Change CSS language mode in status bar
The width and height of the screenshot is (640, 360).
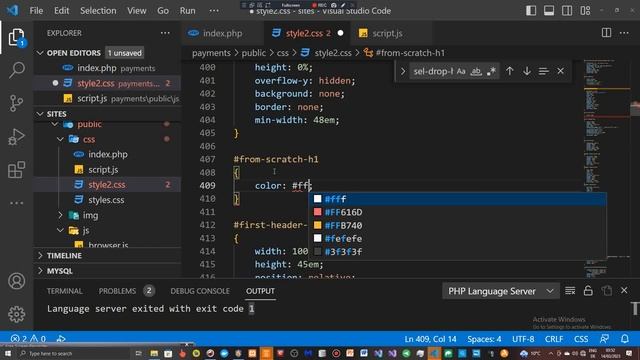coord(581,339)
